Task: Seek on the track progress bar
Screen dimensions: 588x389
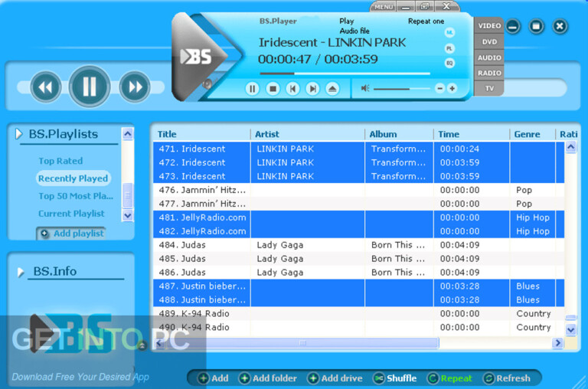Action: tap(345, 74)
